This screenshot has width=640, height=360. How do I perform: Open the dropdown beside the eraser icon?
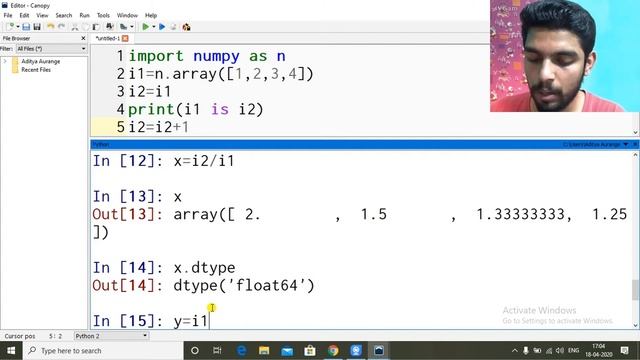pyautogui.click(x=131, y=27)
